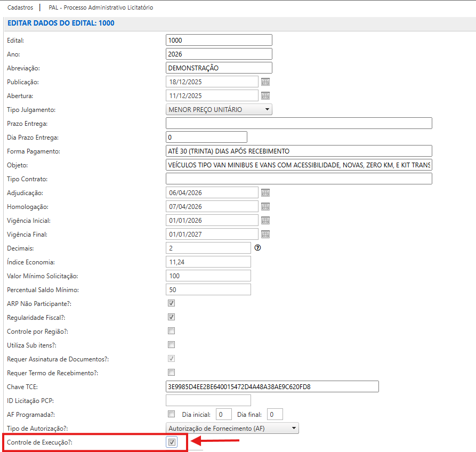Screen dimensions: 476x452
Task: Show help for the Decimais field
Action: pyautogui.click(x=258, y=248)
